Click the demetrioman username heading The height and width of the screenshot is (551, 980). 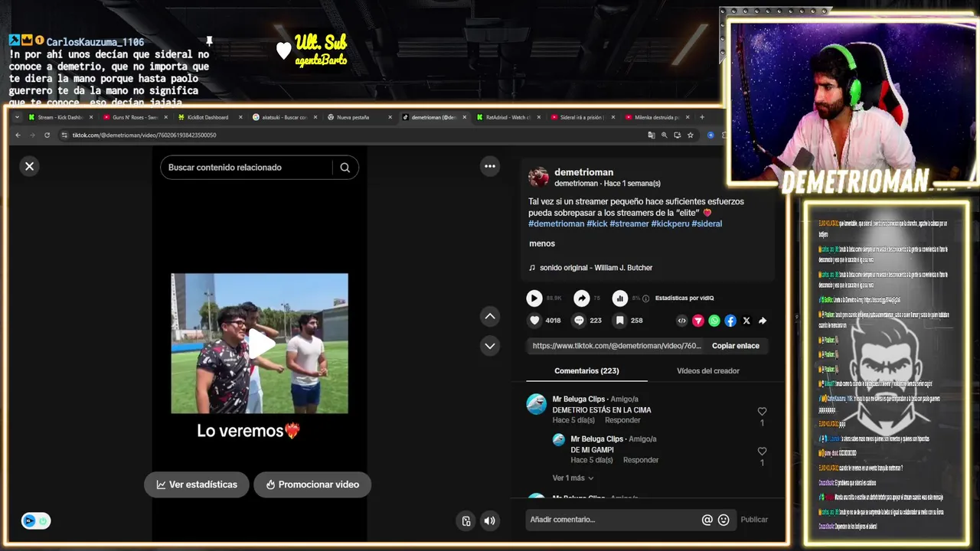[x=584, y=172]
